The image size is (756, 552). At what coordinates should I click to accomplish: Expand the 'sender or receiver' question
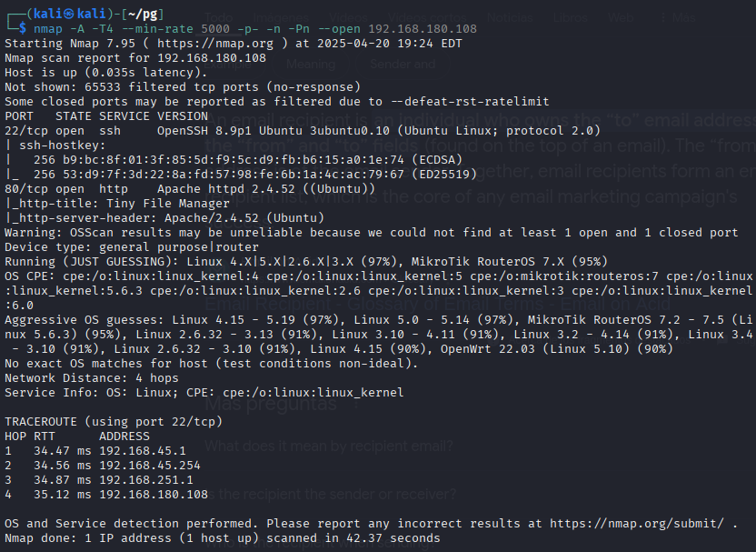330,494
